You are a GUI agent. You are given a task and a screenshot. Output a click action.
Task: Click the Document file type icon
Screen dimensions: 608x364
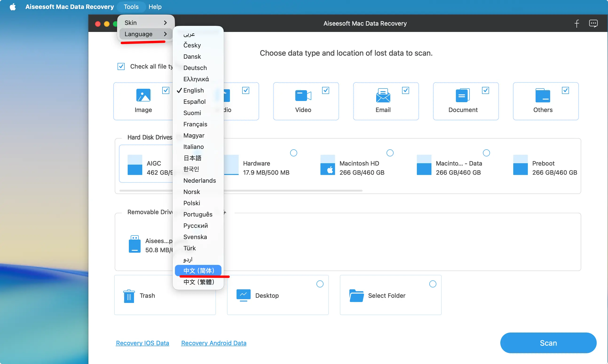click(463, 95)
